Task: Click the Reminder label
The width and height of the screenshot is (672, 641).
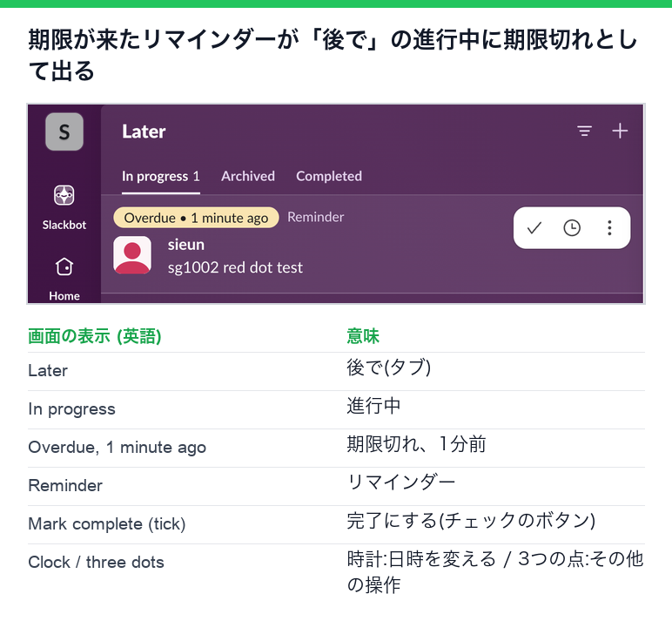Action: click(315, 217)
